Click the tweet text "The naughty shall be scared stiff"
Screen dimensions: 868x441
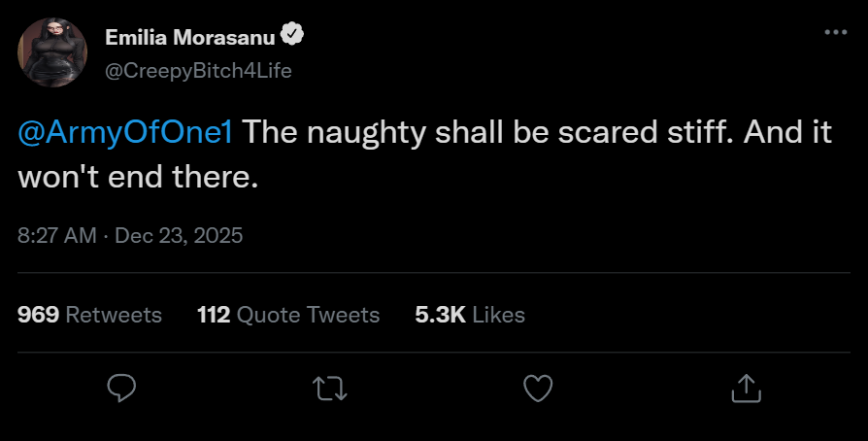tap(456, 133)
